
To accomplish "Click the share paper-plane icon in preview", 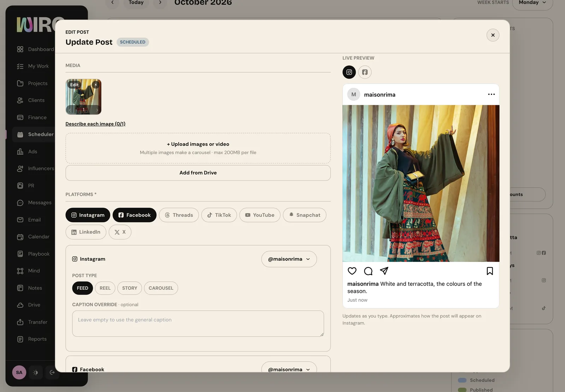I will [384, 271].
